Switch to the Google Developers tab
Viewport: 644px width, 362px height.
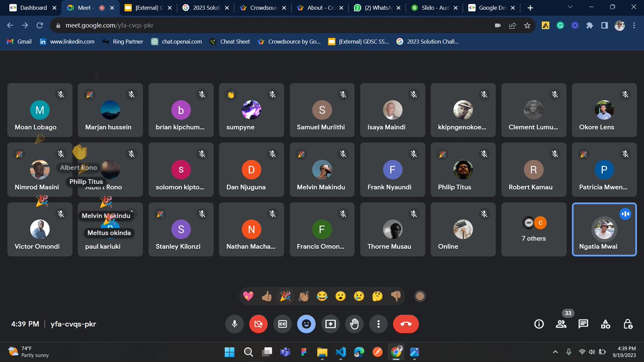click(491, 8)
